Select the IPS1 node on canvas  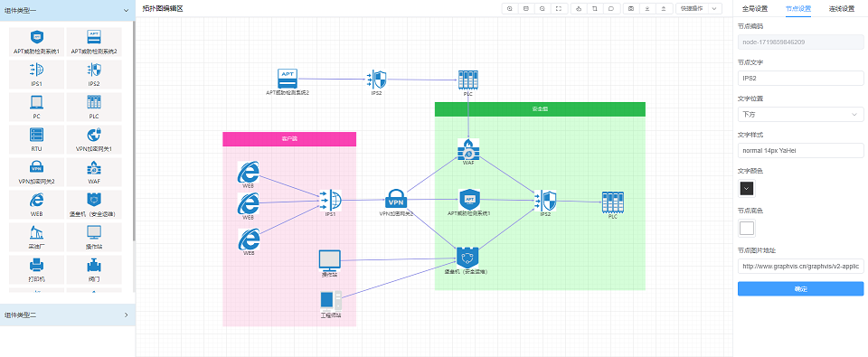coord(331,200)
